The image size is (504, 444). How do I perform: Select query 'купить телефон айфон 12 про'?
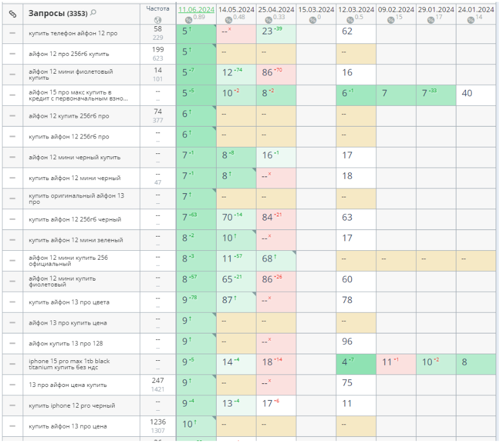[x=73, y=33]
